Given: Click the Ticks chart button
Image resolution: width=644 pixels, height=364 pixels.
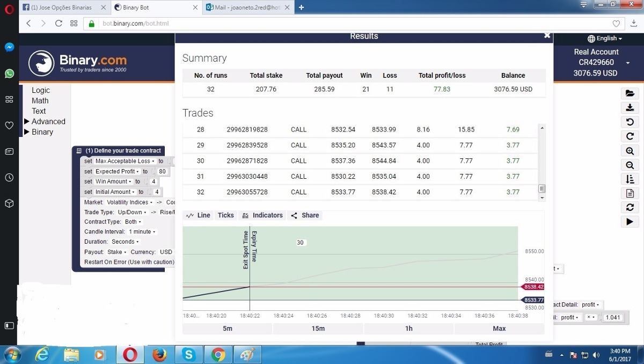Looking at the screenshot, I should click(x=225, y=215).
